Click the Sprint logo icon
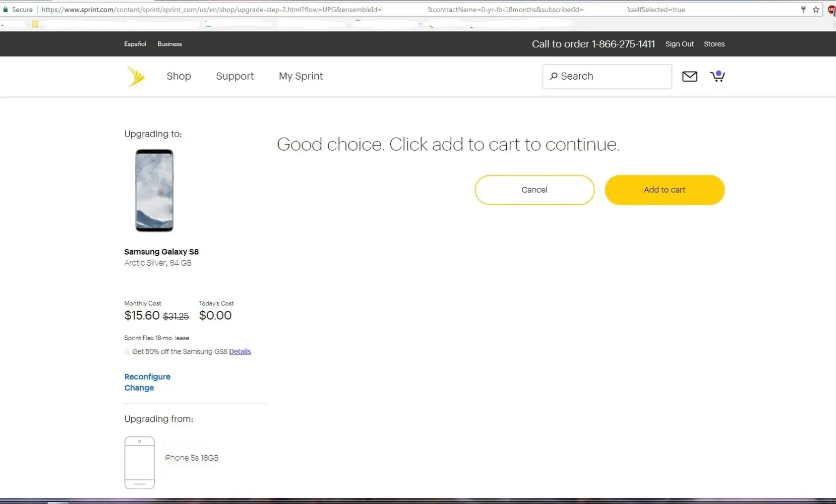The image size is (836, 504). click(136, 77)
